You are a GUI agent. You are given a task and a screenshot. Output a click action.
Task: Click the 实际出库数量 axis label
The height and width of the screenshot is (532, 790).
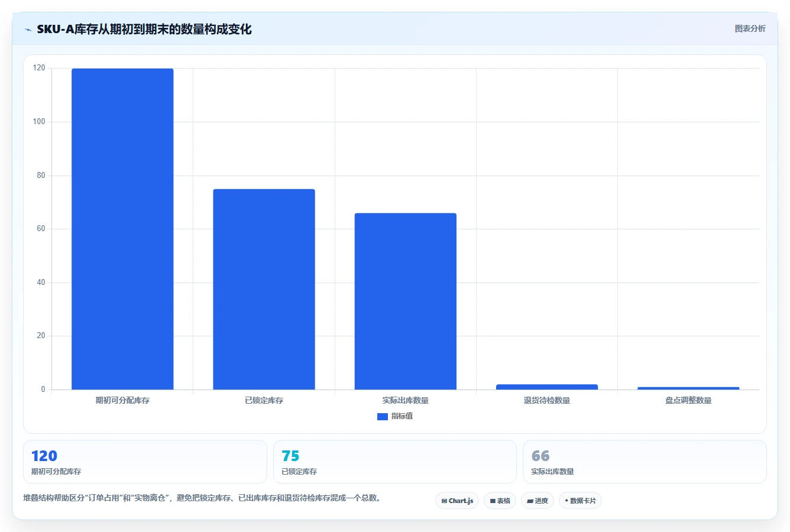405,400
